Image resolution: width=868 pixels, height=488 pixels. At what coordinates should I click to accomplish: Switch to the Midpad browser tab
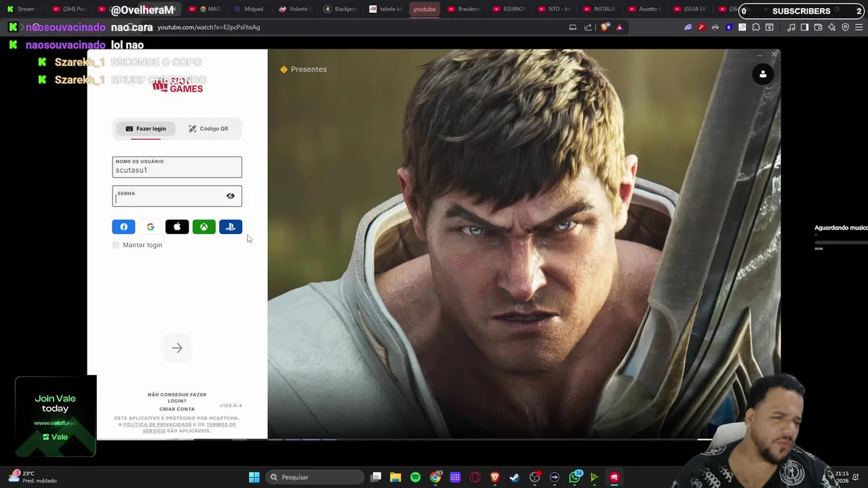(248, 9)
